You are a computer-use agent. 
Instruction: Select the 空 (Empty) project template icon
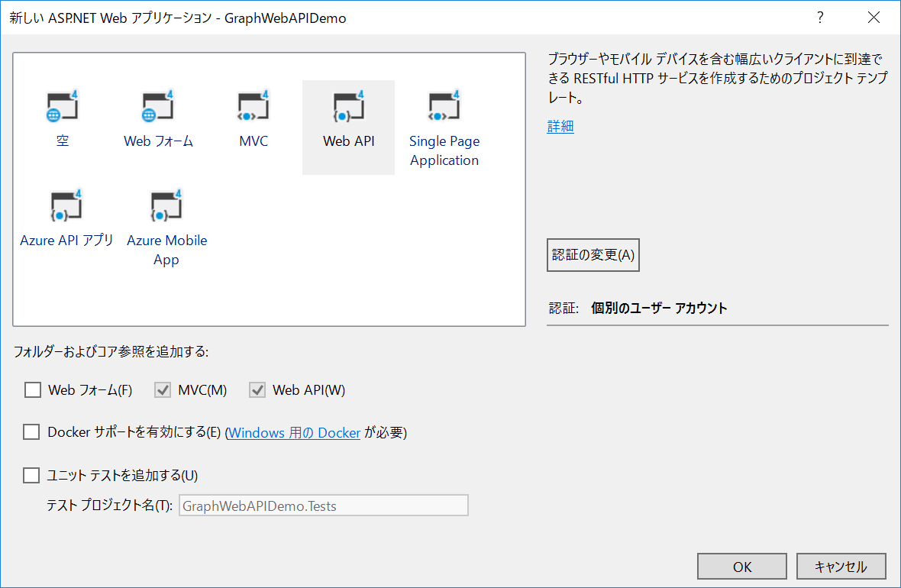pyautogui.click(x=63, y=107)
